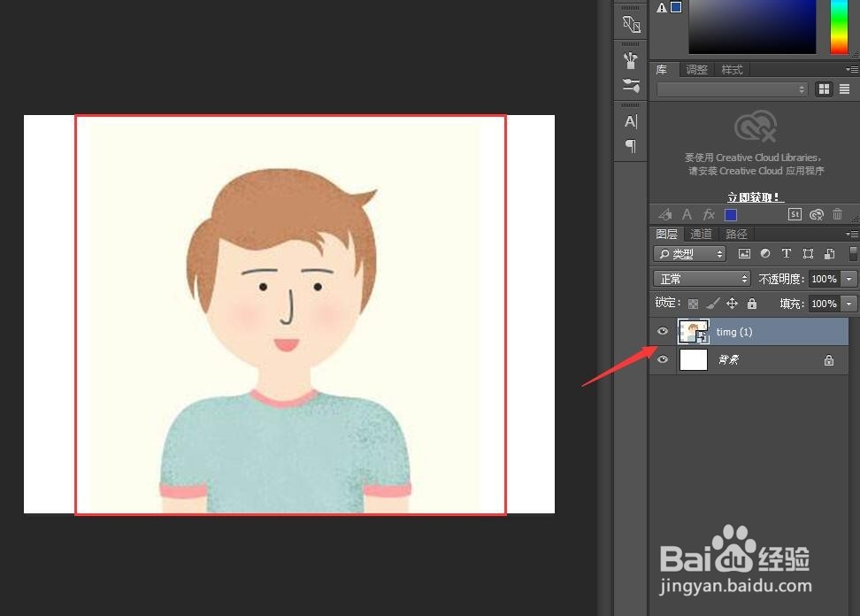
Task: Click the 背景 layer thumbnail
Action: pyautogui.click(x=694, y=360)
